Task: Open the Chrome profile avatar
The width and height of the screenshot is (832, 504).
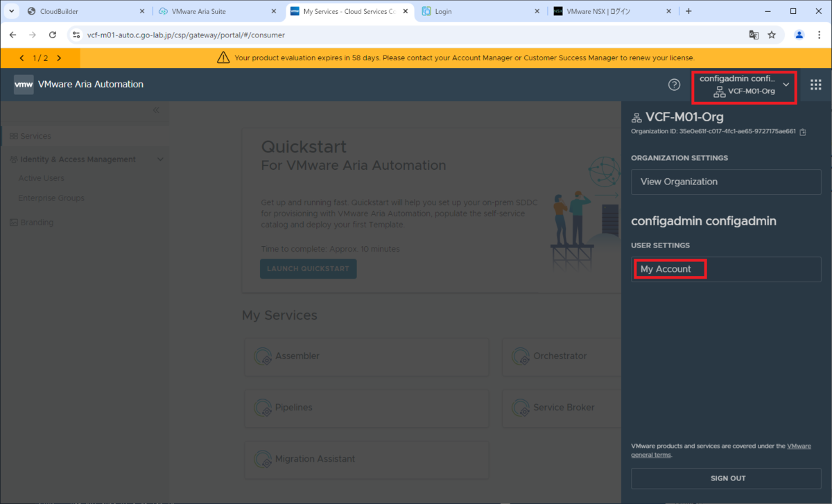Action: [799, 35]
